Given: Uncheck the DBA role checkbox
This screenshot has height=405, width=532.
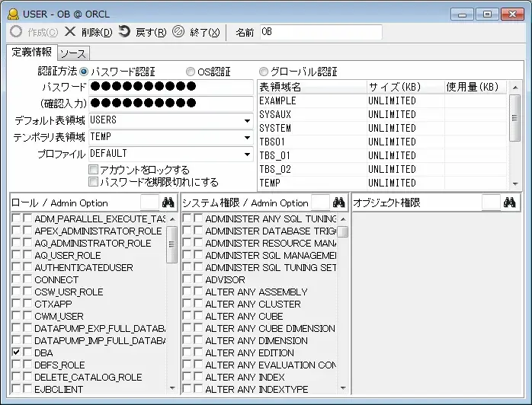Looking at the screenshot, I should [17, 353].
